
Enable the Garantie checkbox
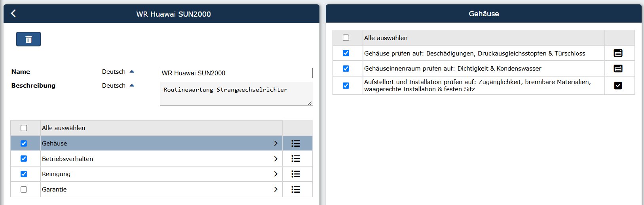pyautogui.click(x=24, y=190)
